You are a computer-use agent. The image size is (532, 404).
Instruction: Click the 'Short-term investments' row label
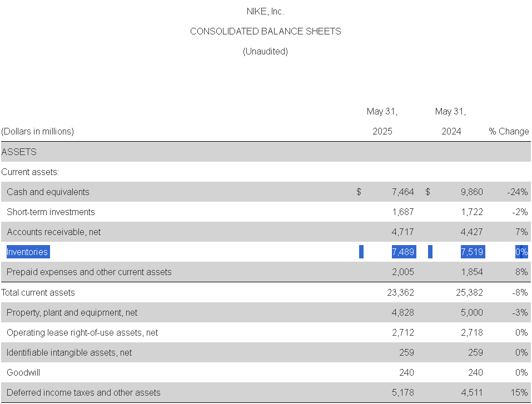click(51, 212)
